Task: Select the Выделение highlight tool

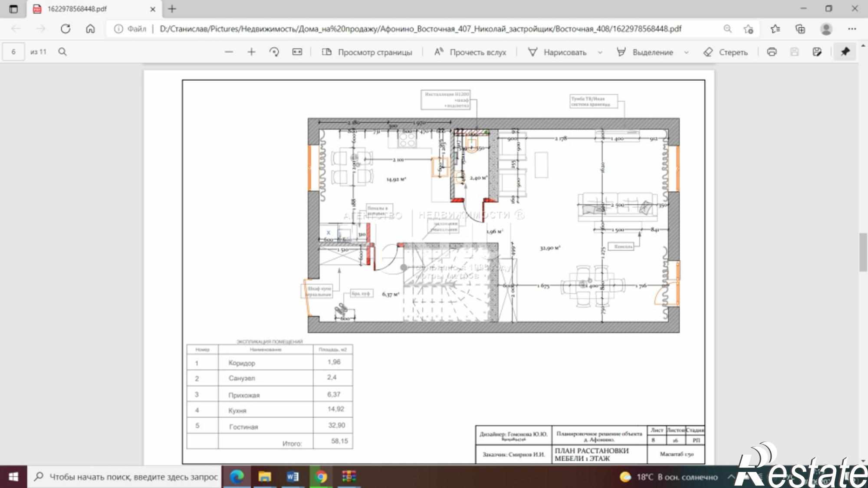Action: pyautogui.click(x=644, y=52)
